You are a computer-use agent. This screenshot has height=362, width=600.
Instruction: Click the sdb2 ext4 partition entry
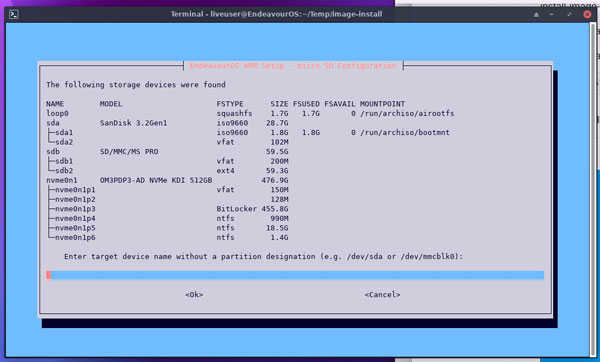pyautogui.click(x=167, y=171)
